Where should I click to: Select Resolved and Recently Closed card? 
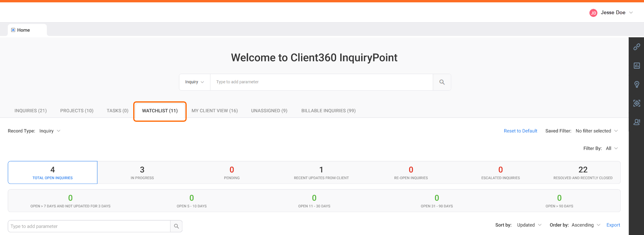pos(583,172)
